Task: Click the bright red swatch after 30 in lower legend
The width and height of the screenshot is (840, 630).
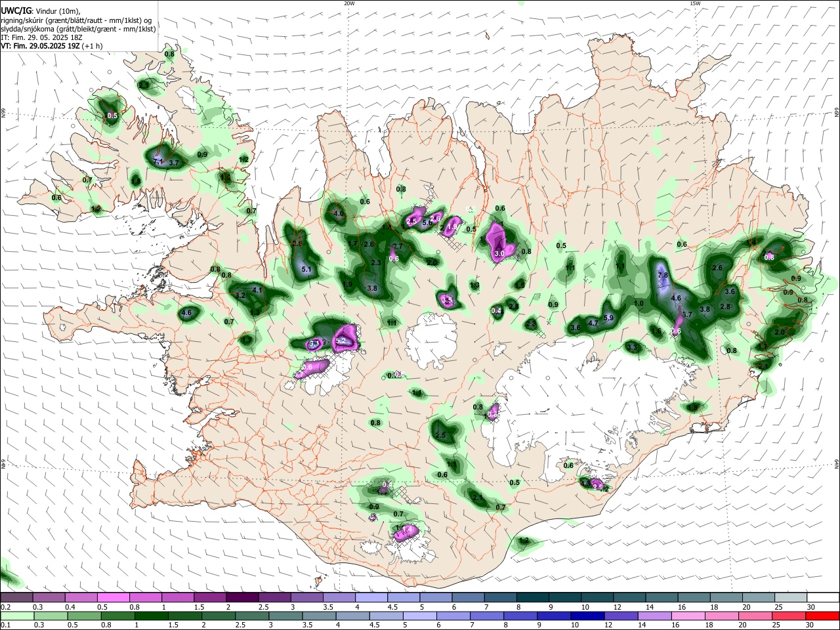Action: [x=822, y=616]
